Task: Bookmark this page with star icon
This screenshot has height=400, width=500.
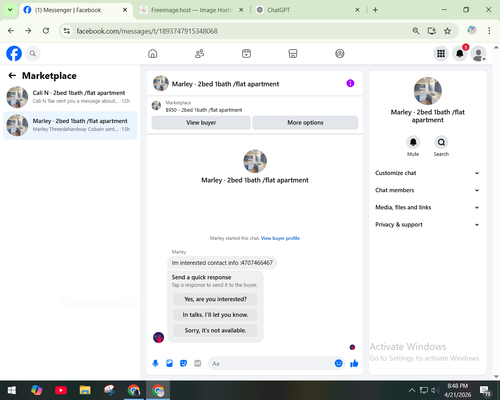Action: 447,31
